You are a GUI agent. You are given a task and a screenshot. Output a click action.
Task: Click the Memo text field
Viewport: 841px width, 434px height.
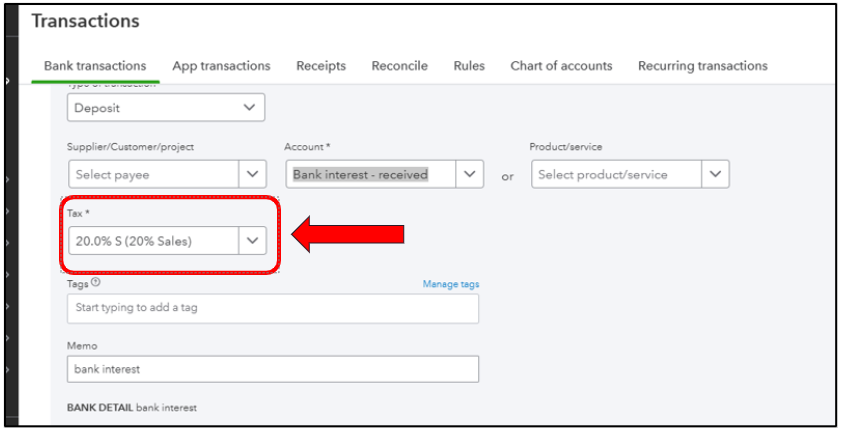272,369
